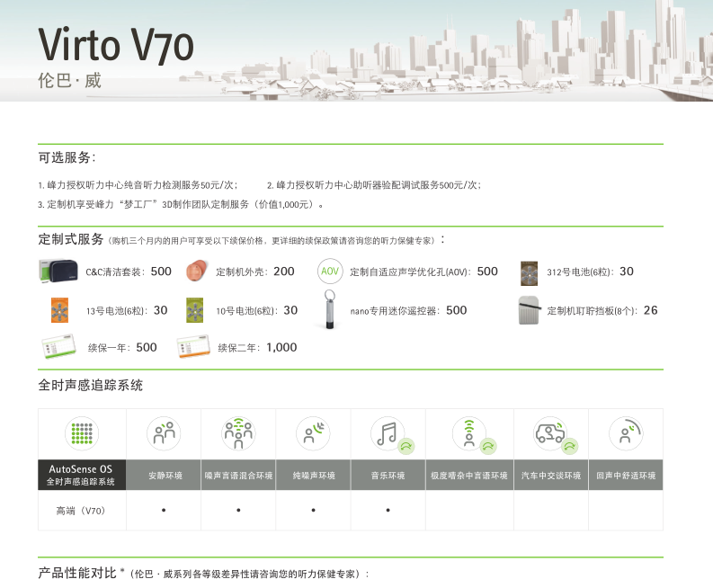713x588 pixels.
Task: Select the 汽车中交谈环境 car icon
Action: tap(550, 434)
